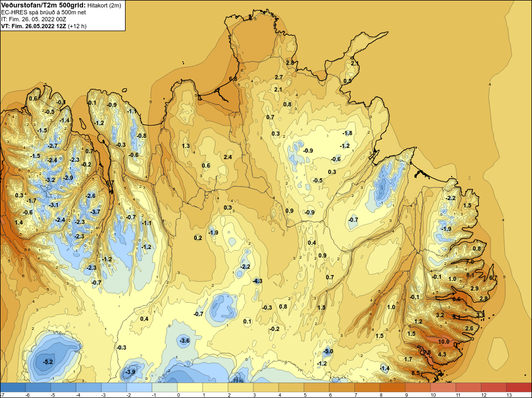Select the -3.7 temperature label

point(96,212)
